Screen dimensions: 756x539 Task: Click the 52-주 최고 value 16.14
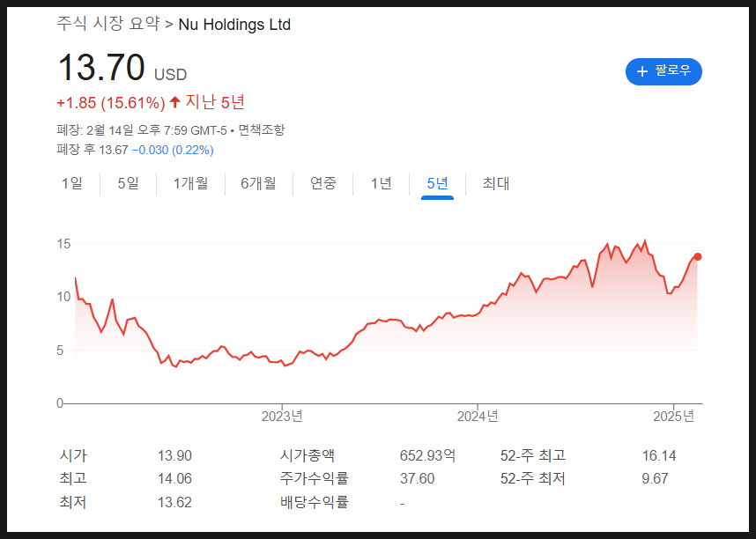click(x=658, y=455)
